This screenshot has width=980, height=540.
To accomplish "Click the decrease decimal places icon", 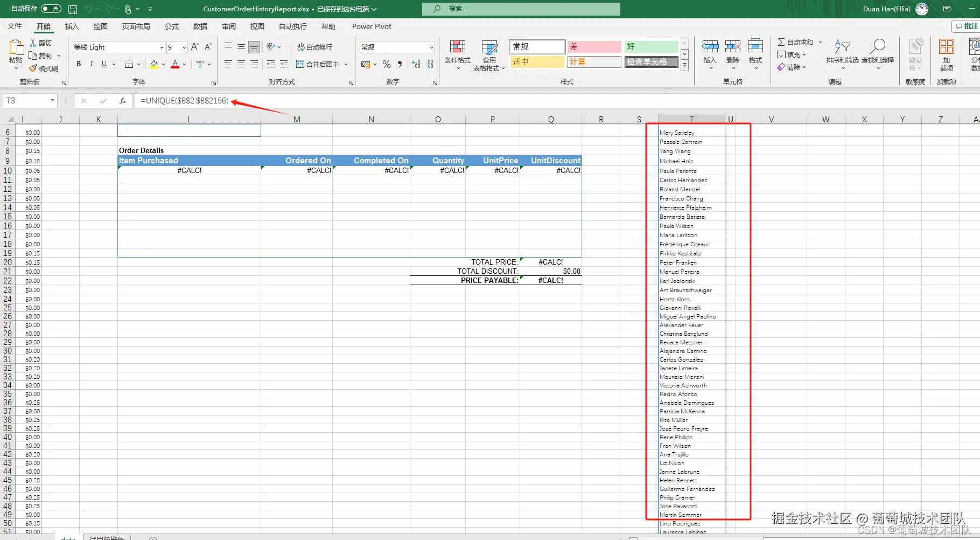I will pyautogui.click(x=429, y=64).
